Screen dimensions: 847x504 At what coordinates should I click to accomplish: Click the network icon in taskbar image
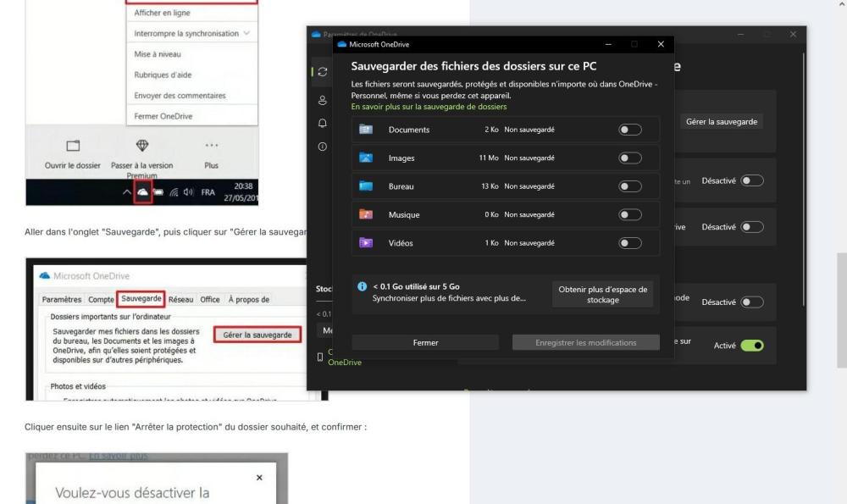pyautogui.click(x=174, y=192)
